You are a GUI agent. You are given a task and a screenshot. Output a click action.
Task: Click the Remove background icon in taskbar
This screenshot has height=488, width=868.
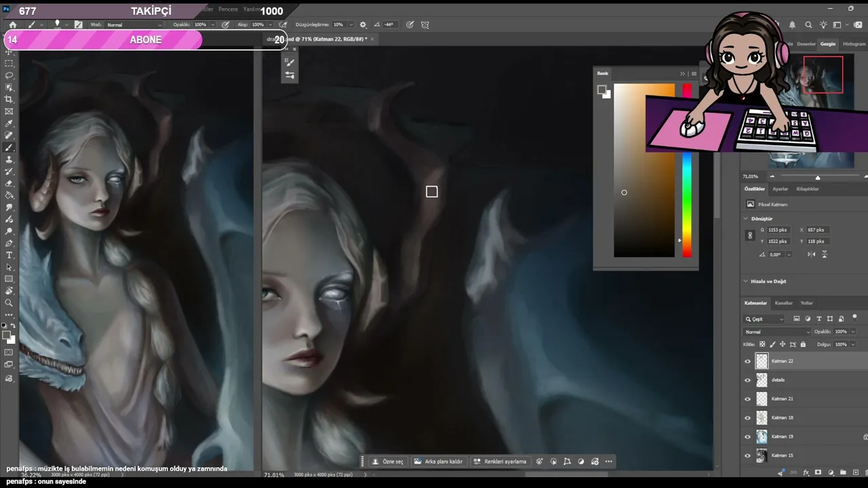418,462
